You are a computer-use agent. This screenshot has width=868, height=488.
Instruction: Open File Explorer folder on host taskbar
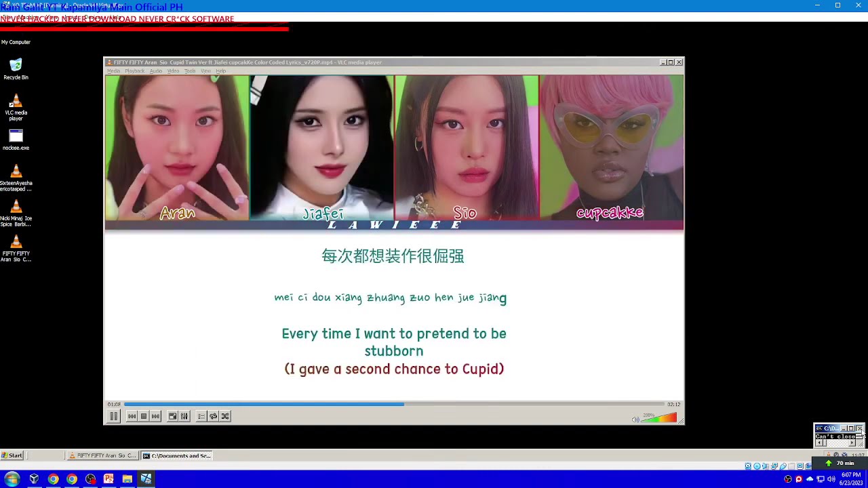tap(127, 479)
